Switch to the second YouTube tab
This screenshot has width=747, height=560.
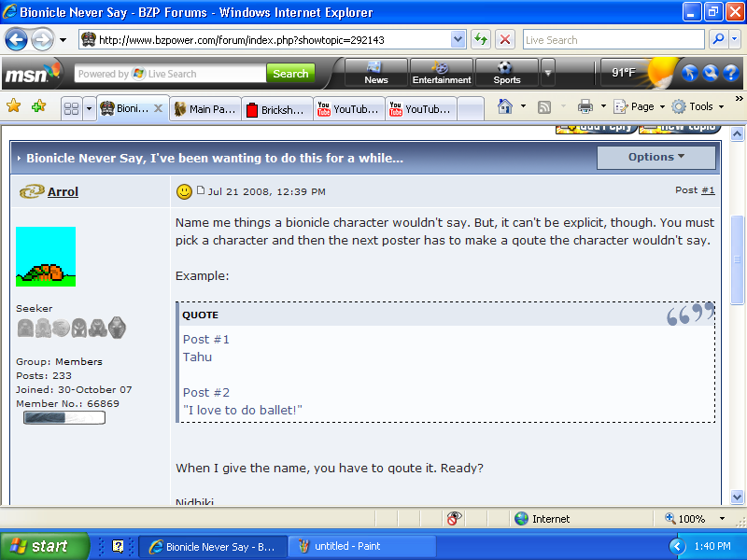pyautogui.click(x=421, y=109)
